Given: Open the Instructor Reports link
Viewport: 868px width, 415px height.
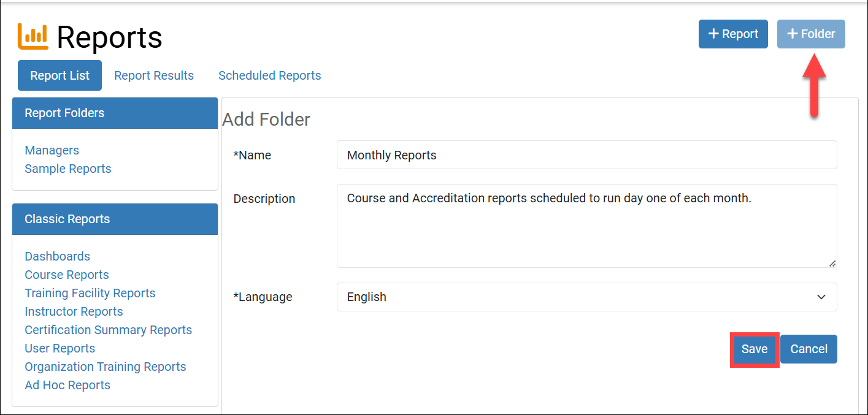Looking at the screenshot, I should pos(74,311).
